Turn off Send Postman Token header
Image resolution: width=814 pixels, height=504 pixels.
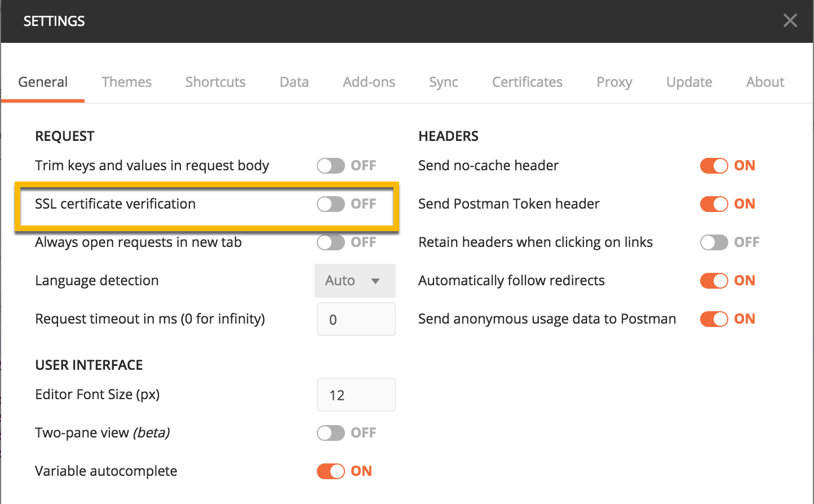coord(714,204)
